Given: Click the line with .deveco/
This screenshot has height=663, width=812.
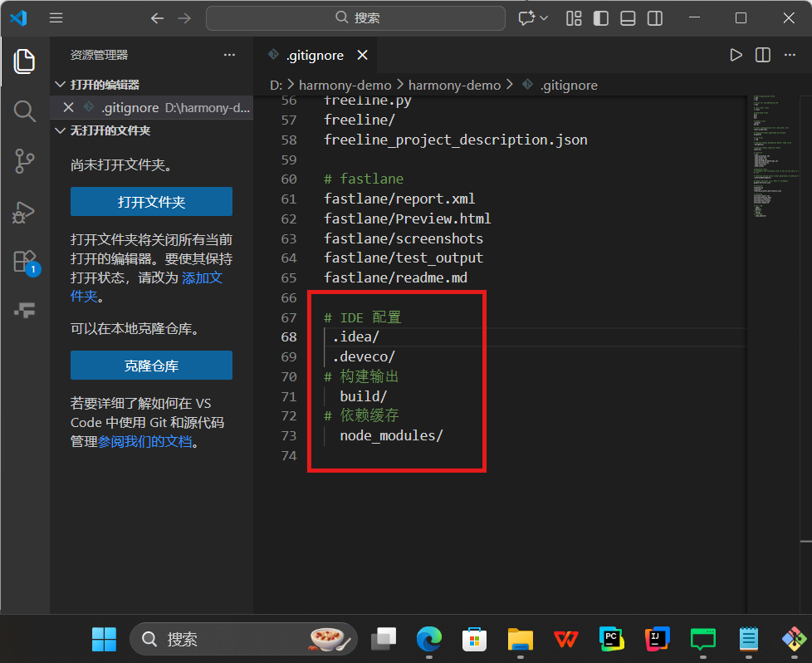Looking at the screenshot, I should point(364,356).
